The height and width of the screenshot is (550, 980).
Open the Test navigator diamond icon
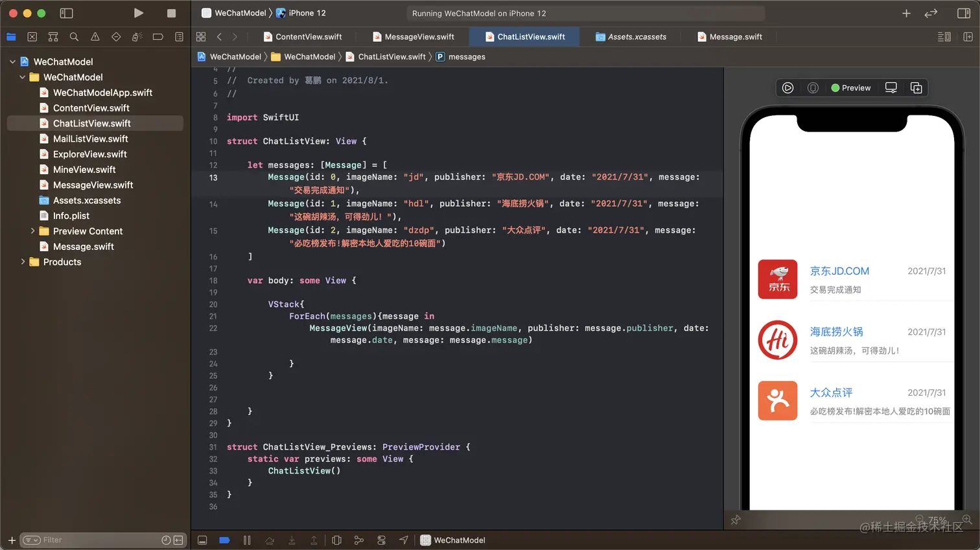(x=116, y=37)
